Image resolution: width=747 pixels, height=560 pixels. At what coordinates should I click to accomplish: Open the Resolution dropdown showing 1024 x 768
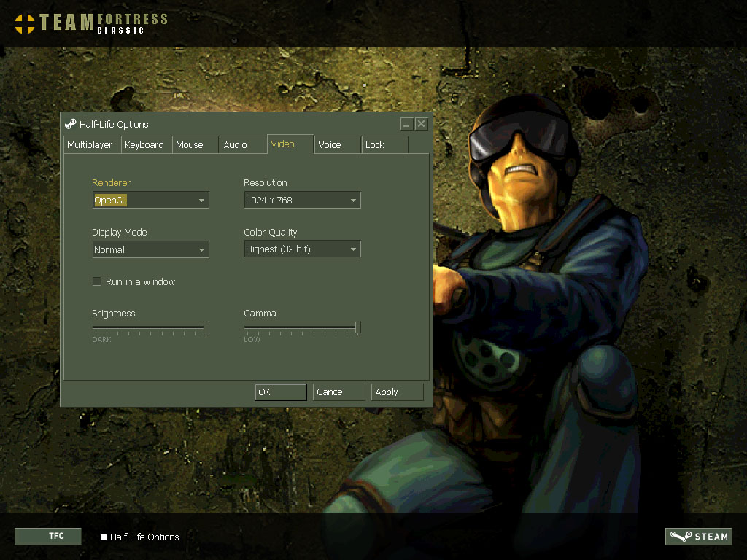(x=302, y=200)
